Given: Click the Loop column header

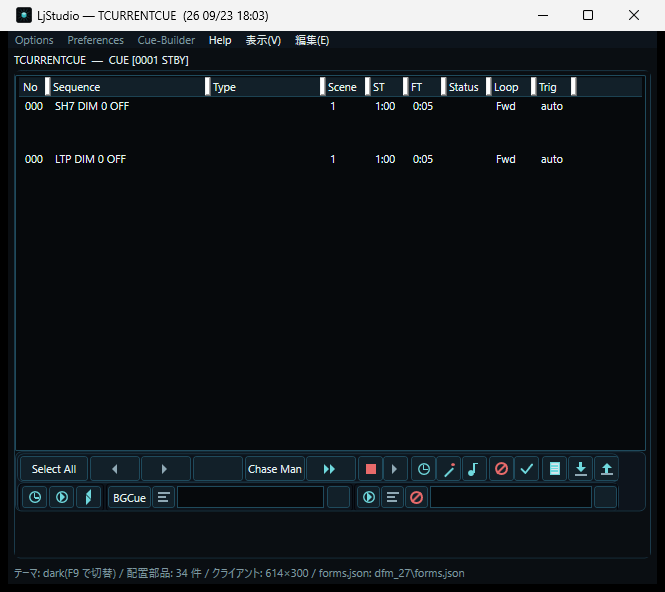Looking at the screenshot, I should point(511,87).
